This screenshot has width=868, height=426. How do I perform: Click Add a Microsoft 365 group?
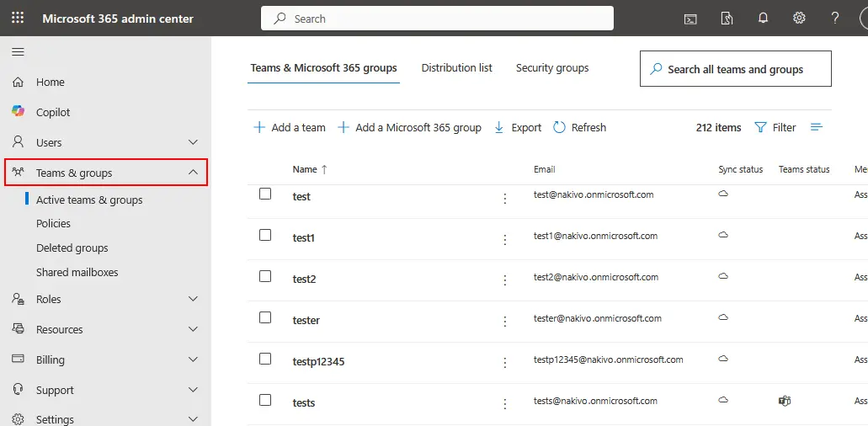[x=409, y=127]
